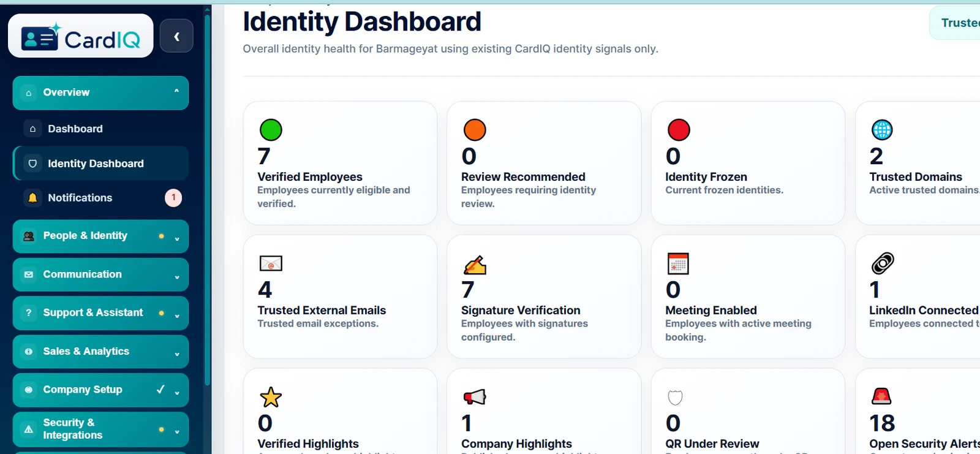
Task: Open the Meeting Enabled card
Action: 748,297
